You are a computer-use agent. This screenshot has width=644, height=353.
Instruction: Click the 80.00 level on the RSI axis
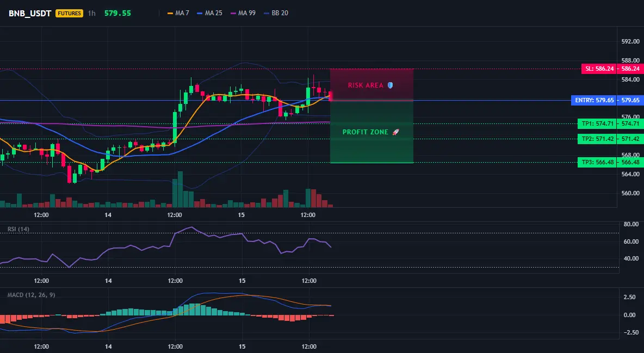pyautogui.click(x=631, y=225)
